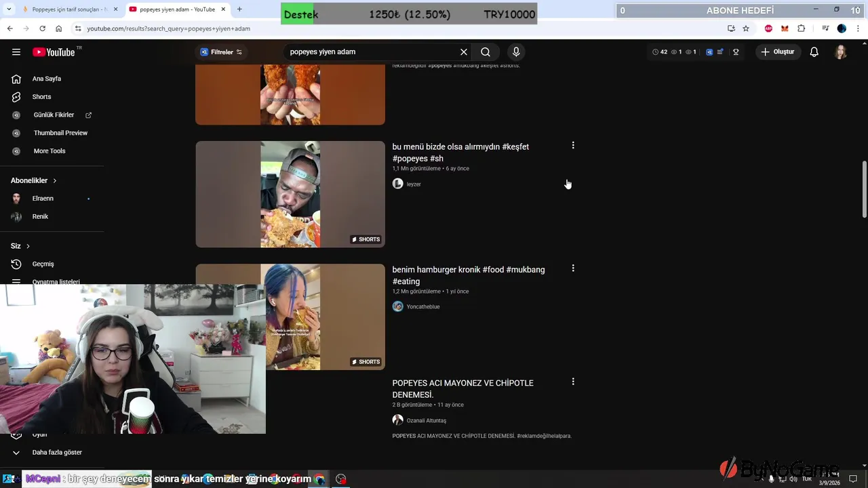Click the magnifier search button
Viewport: 868px width, 488px height.
[486, 52]
